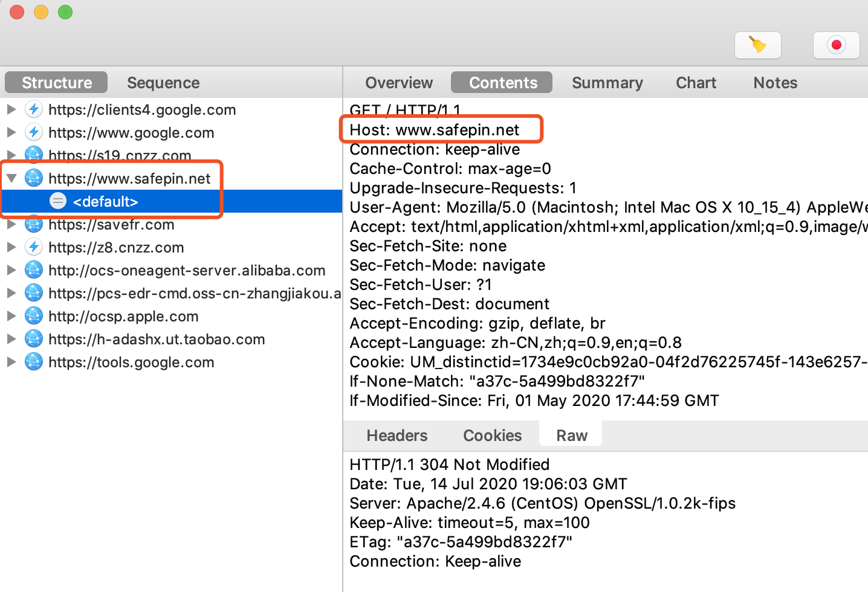The height and width of the screenshot is (592, 868).
Task: Open the Summary tab
Action: [607, 83]
